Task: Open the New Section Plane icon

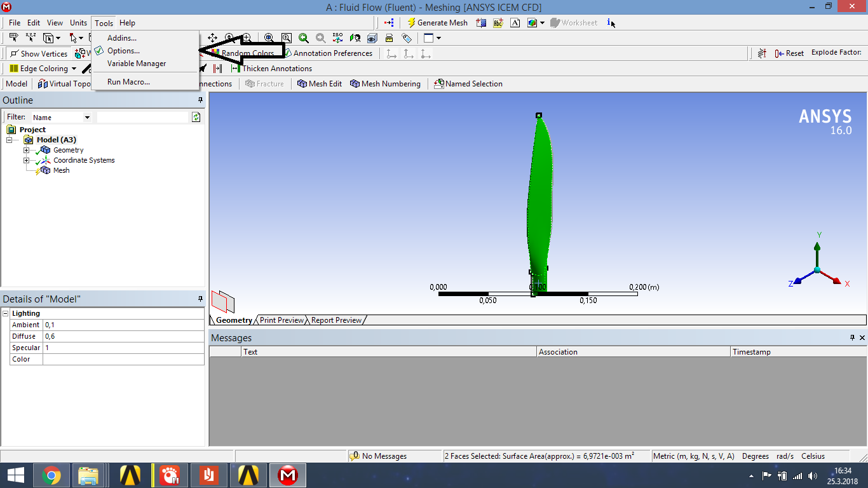Action: (481, 23)
